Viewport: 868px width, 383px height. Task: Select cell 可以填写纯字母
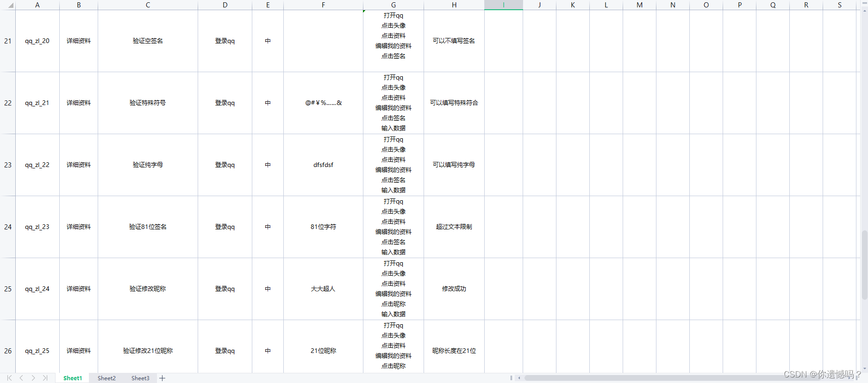click(454, 165)
